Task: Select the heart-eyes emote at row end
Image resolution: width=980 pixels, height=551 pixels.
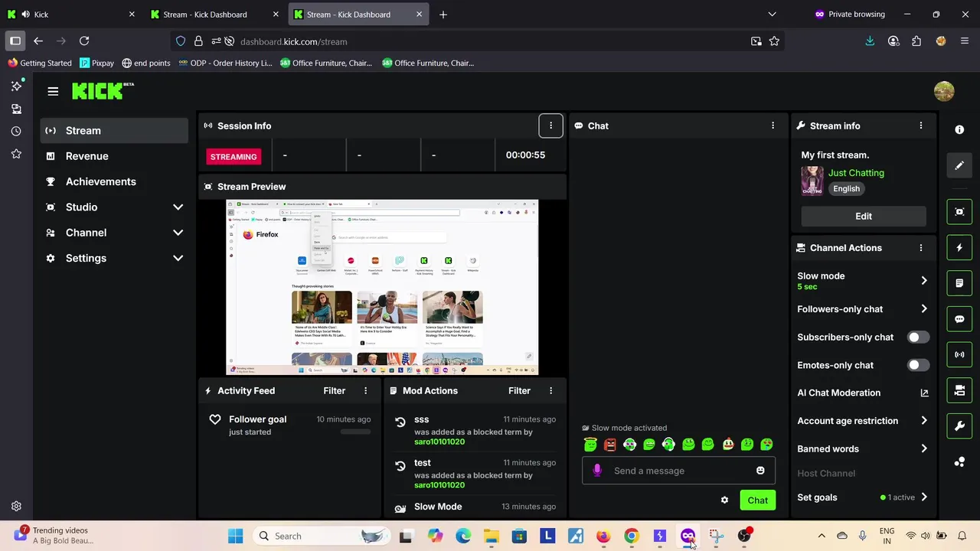Action: coord(766,445)
